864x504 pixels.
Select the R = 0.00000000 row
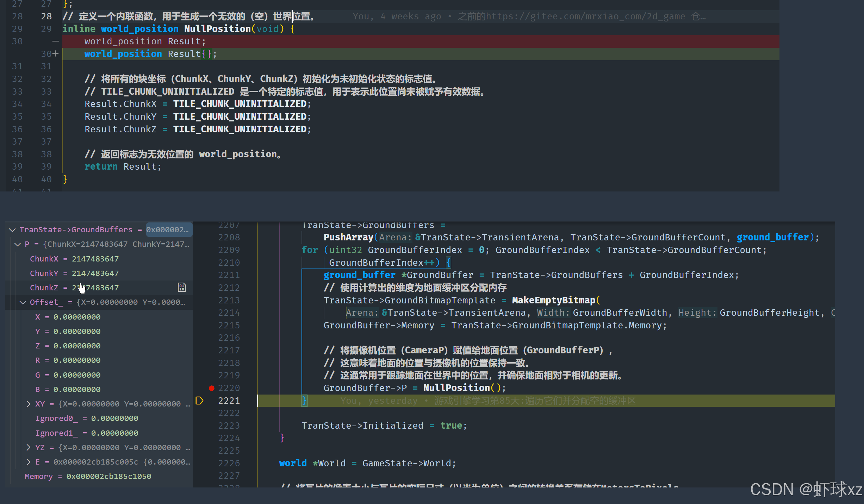[99, 360]
